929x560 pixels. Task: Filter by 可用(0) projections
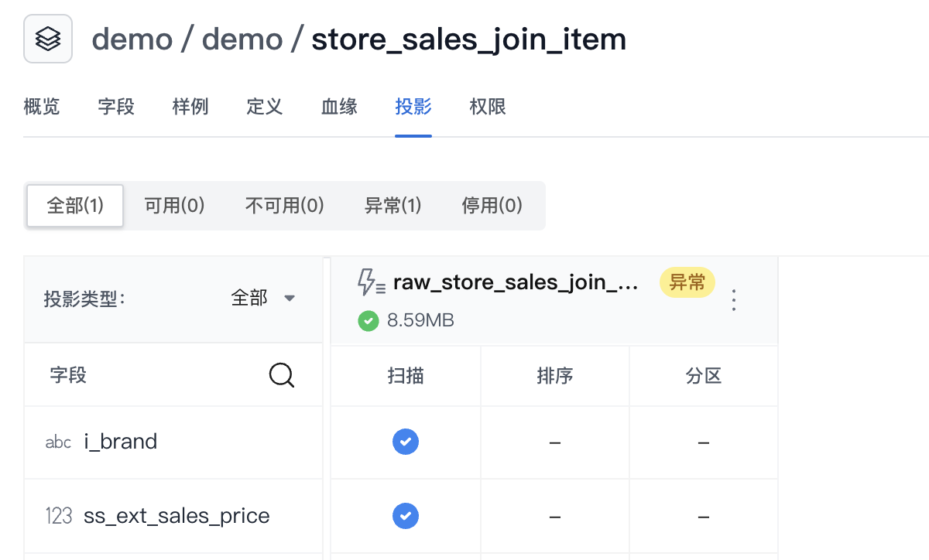[x=174, y=206]
